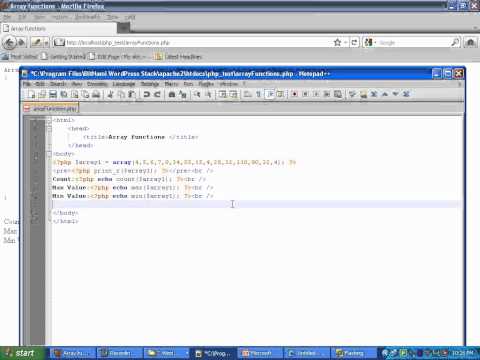Screen dimensions: 480x360
Task: Go back in Firefox
Action: click(10, 43)
